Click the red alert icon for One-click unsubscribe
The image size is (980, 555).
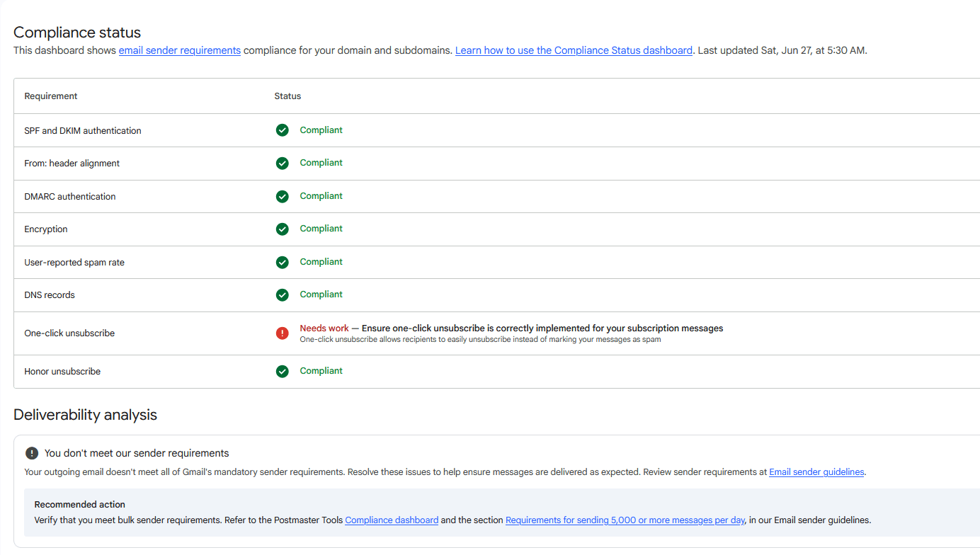pyautogui.click(x=283, y=333)
